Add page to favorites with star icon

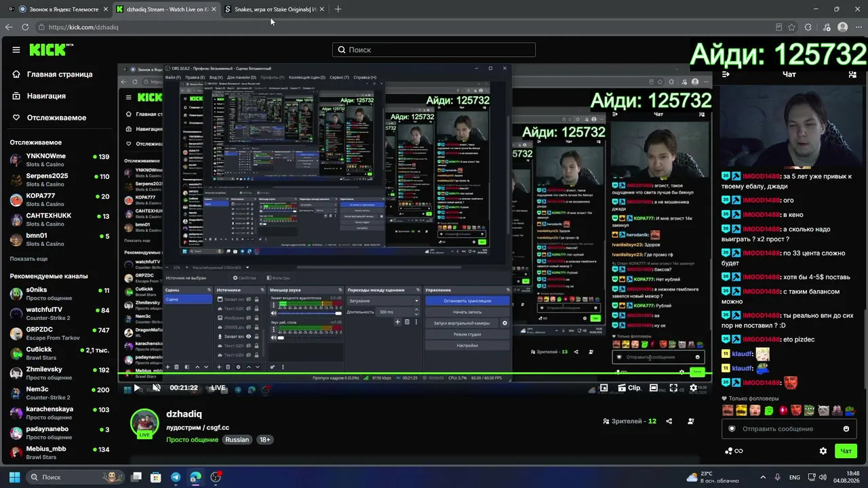(791, 27)
